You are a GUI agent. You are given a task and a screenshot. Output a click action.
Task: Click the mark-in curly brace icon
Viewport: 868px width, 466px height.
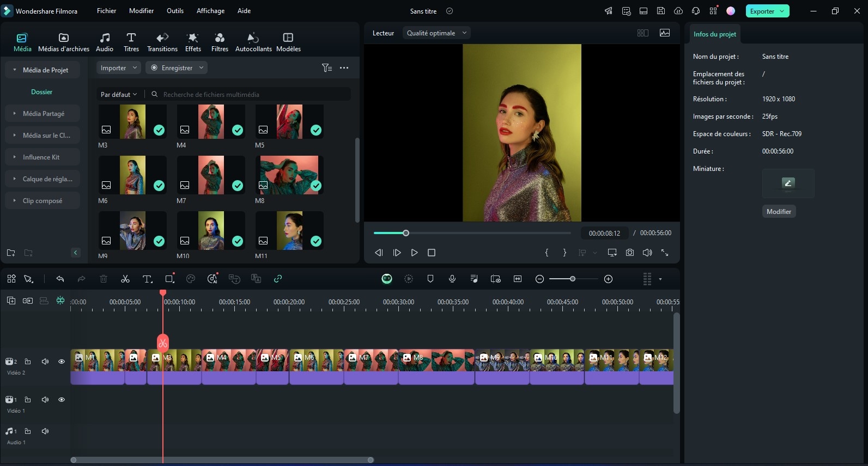tap(547, 253)
